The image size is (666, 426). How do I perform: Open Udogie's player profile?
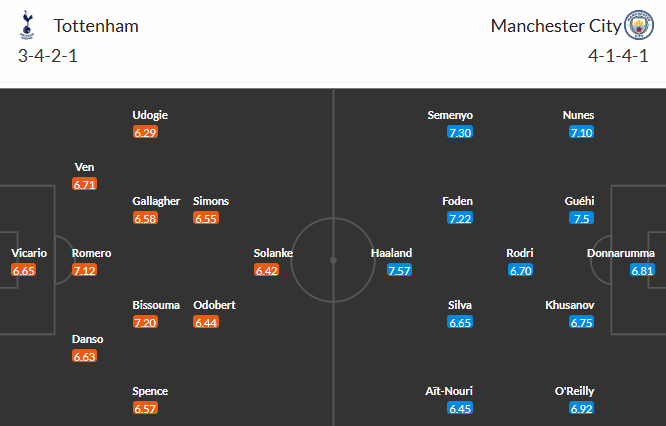[x=150, y=115]
